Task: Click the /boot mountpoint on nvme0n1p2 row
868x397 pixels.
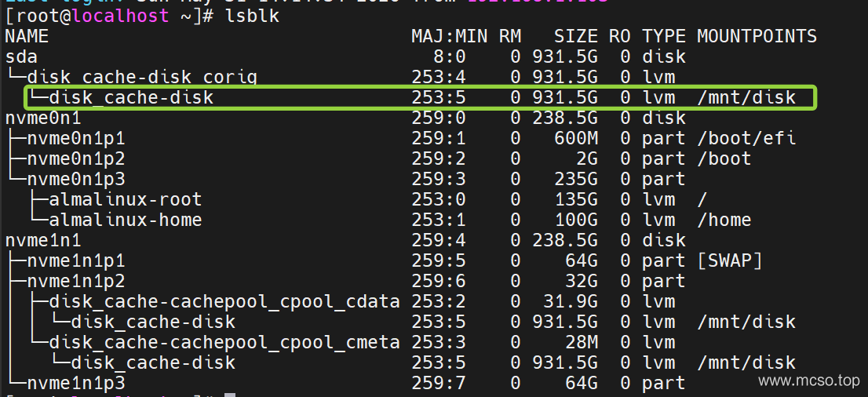Action: pyautogui.click(x=724, y=159)
